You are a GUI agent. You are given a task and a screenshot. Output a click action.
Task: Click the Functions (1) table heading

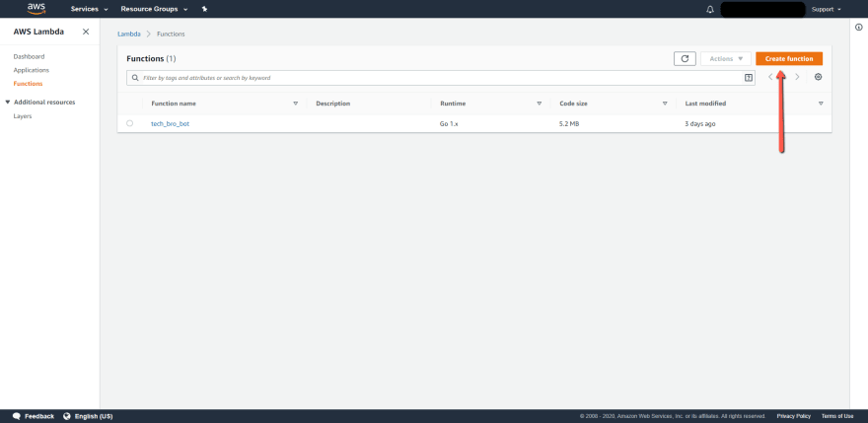(151, 59)
